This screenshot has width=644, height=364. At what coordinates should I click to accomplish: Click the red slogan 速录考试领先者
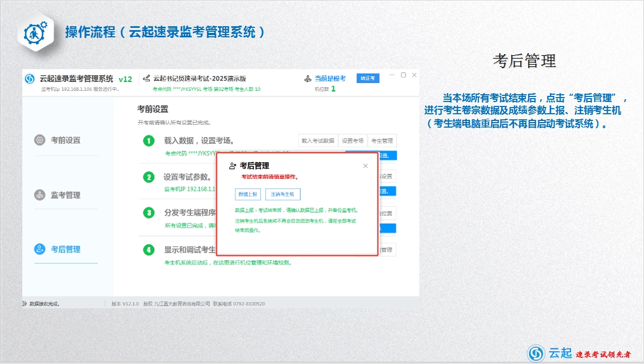pos(603,354)
